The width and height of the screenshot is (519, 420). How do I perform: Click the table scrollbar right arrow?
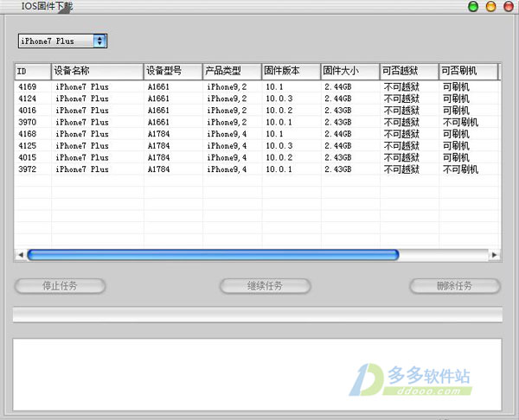coord(495,255)
